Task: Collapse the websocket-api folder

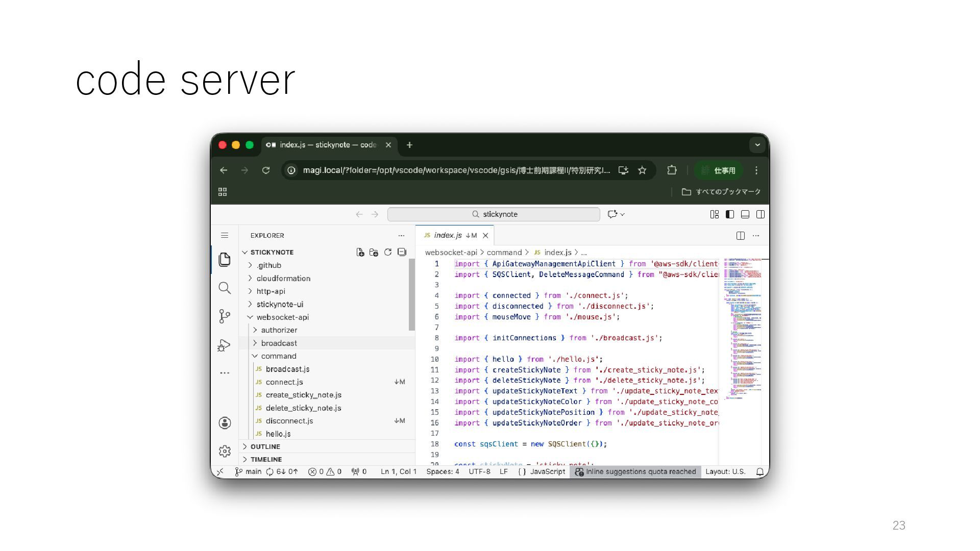Action: [282, 317]
